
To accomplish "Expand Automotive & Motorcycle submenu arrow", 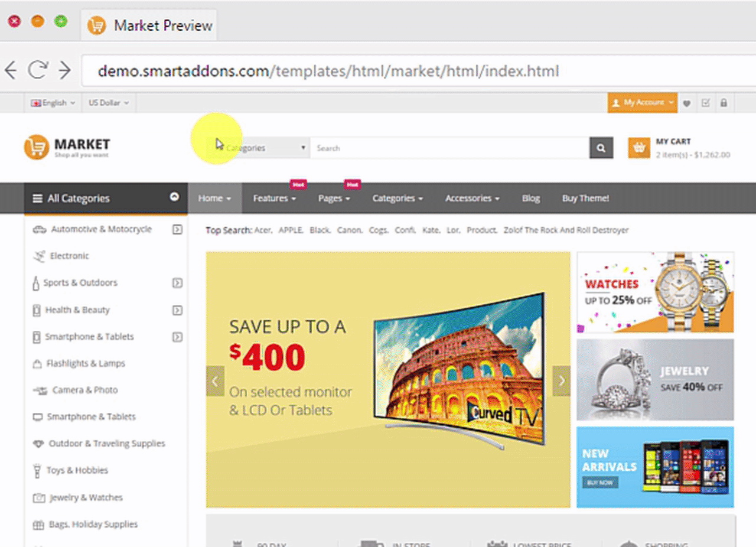I will (x=177, y=229).
